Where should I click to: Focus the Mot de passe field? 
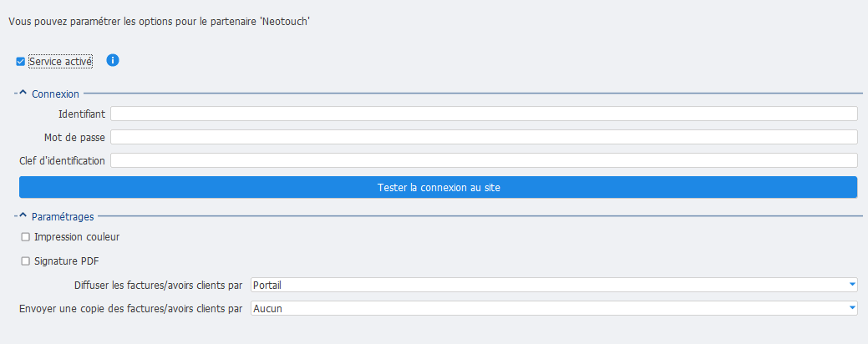[484, 137]
